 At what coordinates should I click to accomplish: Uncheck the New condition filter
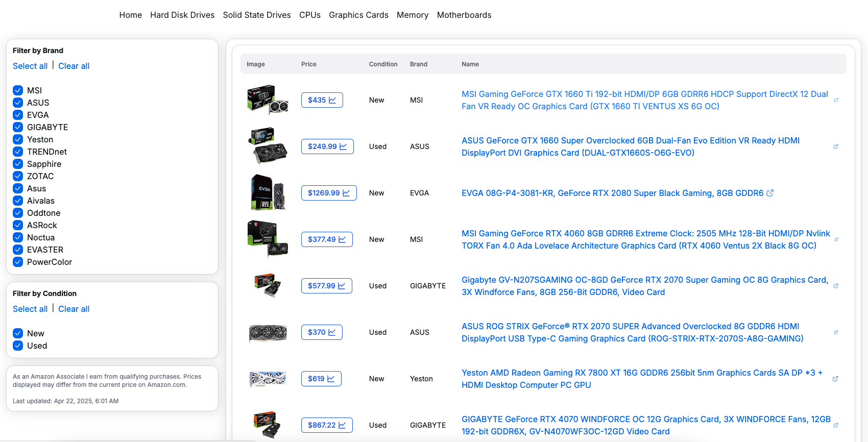point(18,333)
